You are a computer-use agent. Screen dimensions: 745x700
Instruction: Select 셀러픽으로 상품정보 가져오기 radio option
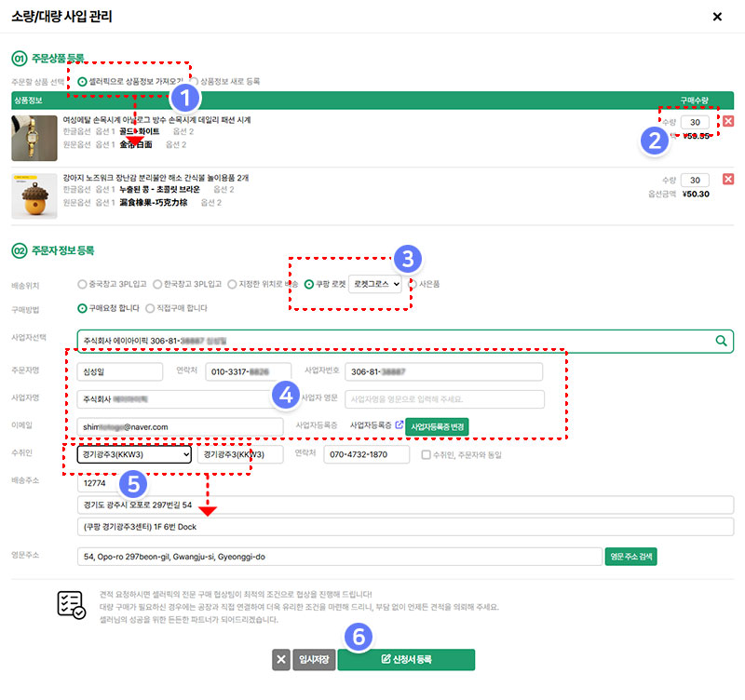(83, 82)
